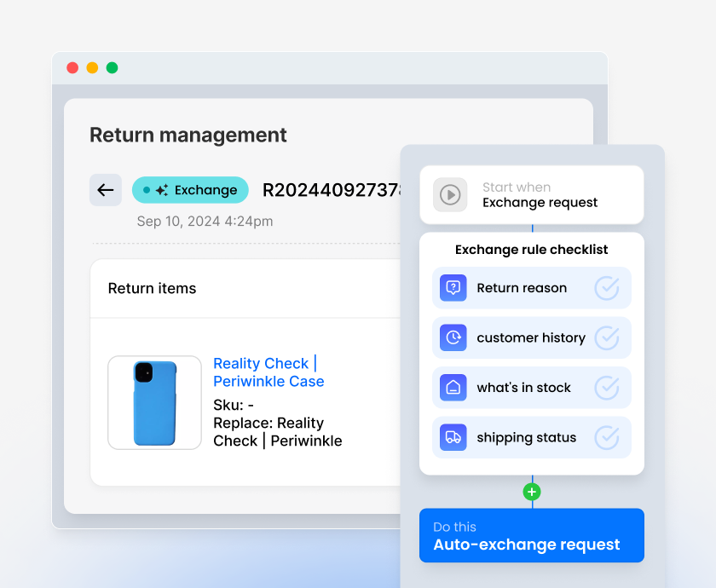Screen dimensions: 716x588
Task: Toggle the what's in stock check mark
Action: click(x=607, y=388)
